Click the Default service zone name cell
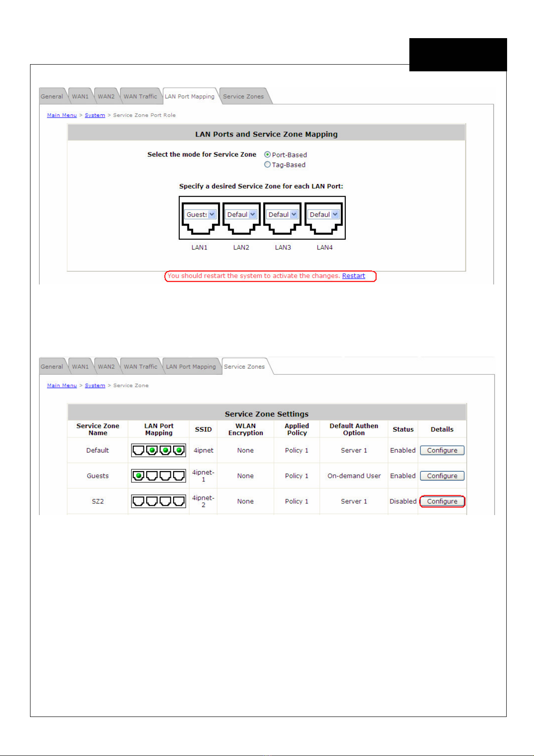This screenshot has width=534, height=756. tap(98, 450)
